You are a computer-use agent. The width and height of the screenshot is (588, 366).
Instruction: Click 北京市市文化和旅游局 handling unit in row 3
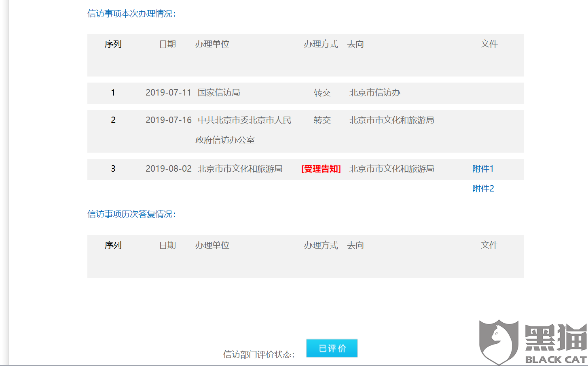coord(240,169)
